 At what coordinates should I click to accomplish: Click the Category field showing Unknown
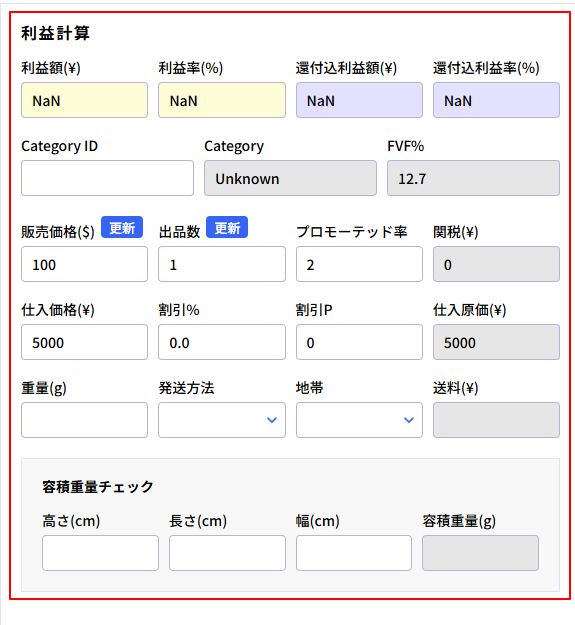(290, 178)
